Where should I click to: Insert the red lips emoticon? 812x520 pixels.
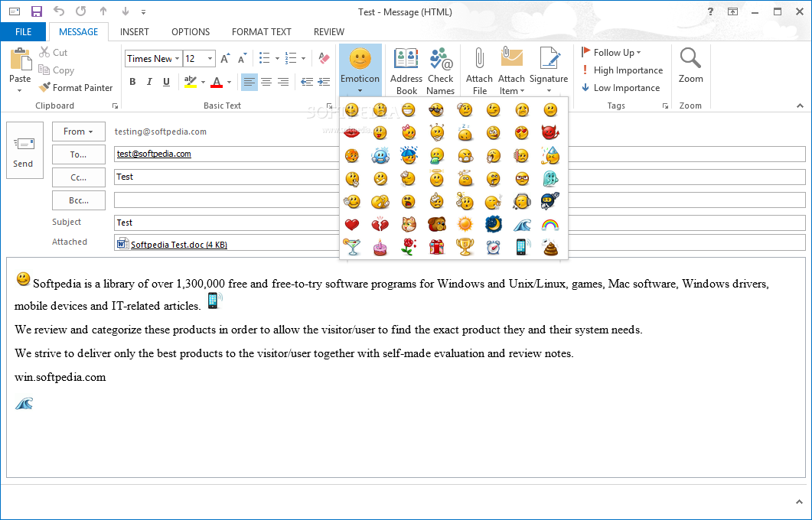351,133
